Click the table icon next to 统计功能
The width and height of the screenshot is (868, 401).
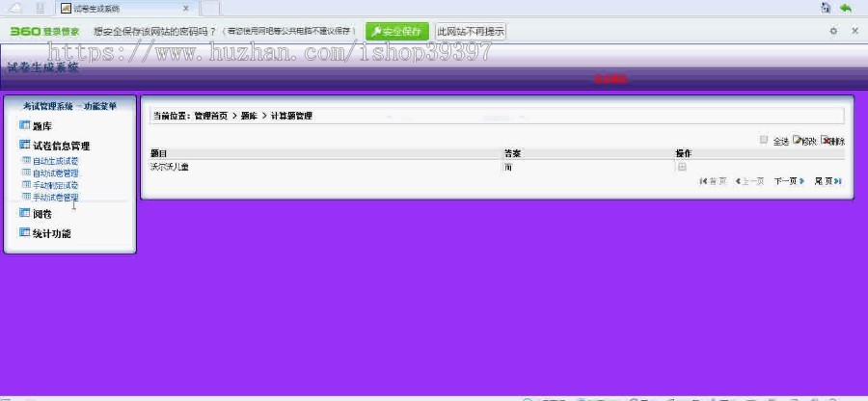pyautogui.click(x=24, y=232)
